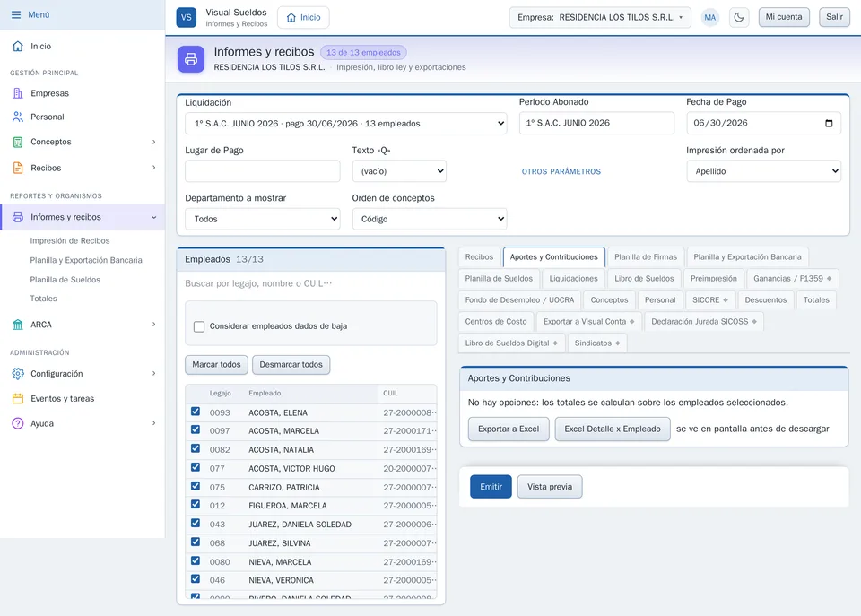Open Impresión ordenada por dropdown
861x616 pixels.
tap(763, 171)
